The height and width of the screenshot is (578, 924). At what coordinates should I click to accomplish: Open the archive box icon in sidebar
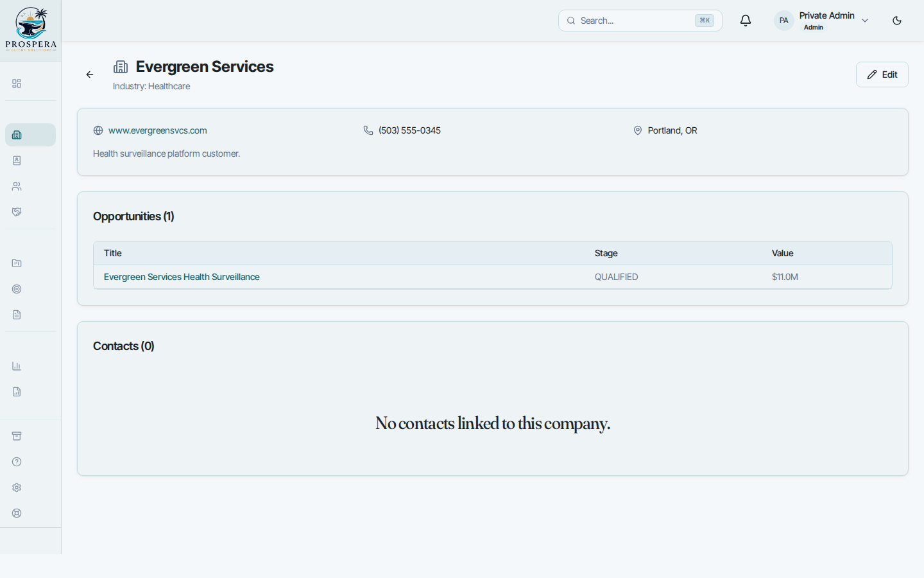pos(17,436)
